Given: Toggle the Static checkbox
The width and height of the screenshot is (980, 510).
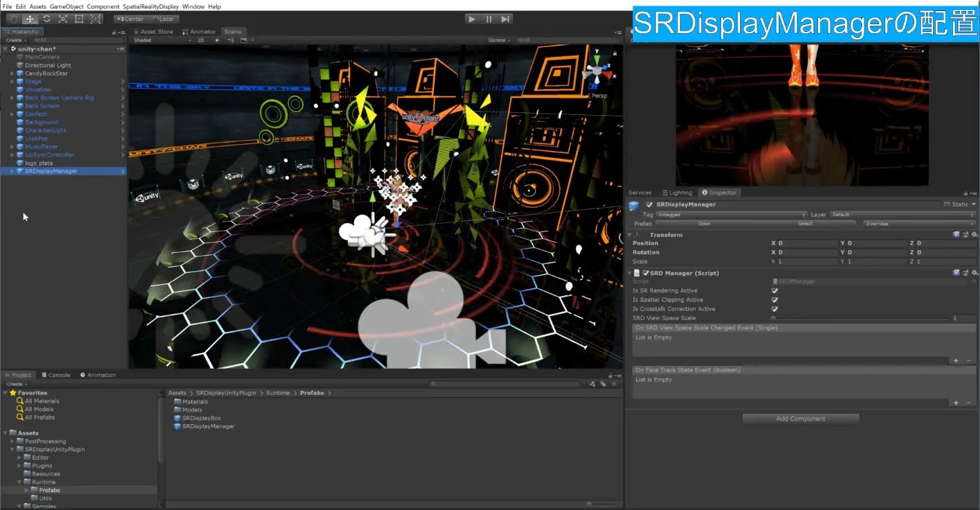Looking at the screenshot, I should tap(947, 204).
